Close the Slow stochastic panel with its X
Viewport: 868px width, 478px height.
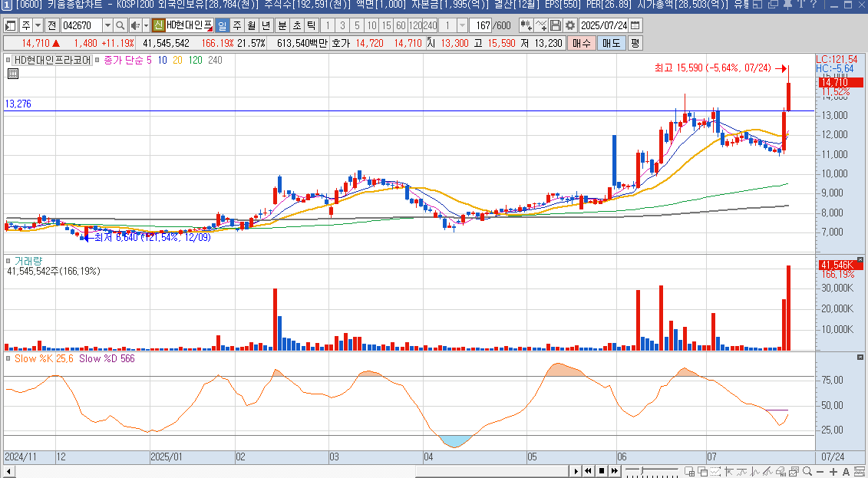click(860, 358)
